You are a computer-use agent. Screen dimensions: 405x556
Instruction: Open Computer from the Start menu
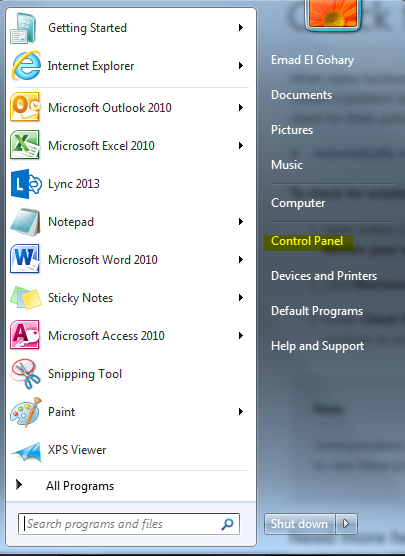tap(298, 203)
